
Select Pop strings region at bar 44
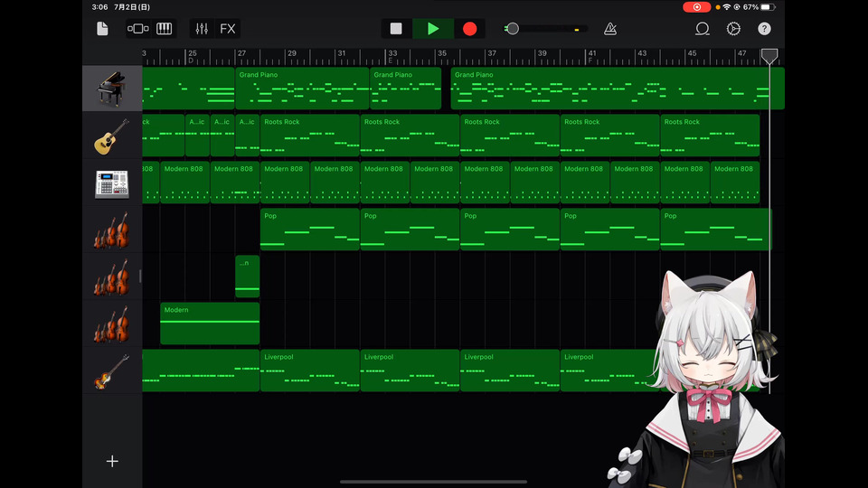(x=716, y=230)
